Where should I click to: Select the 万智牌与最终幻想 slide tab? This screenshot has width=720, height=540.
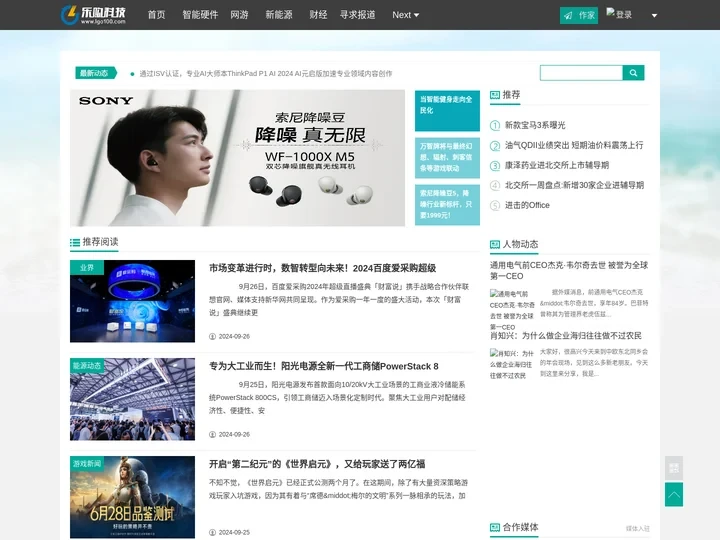[447, 158]
